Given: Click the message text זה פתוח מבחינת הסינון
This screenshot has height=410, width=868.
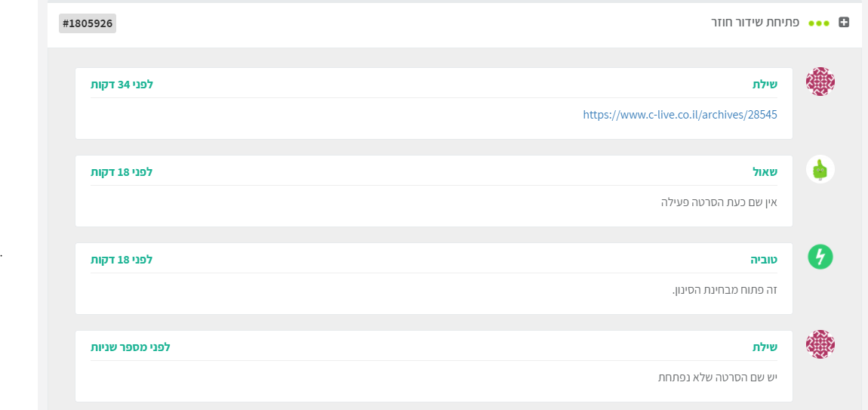Looking at the screenshot, I should pyautogui.click(x=725, y=290).
